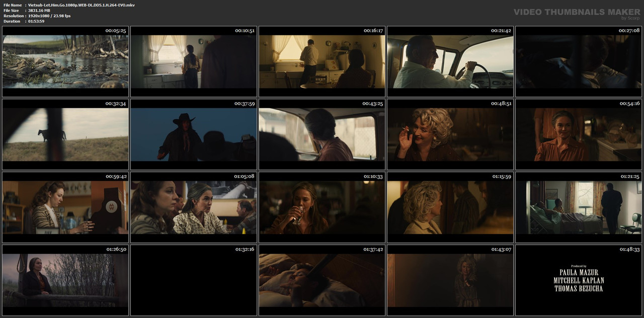Open the smoky room thumbnail at 01:43:07

point(450,280)
